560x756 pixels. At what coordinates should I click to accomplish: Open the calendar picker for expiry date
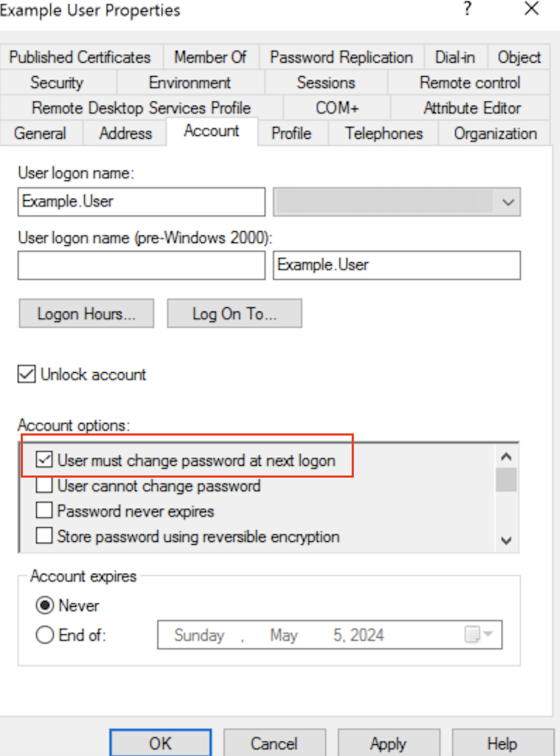(481, 635)
